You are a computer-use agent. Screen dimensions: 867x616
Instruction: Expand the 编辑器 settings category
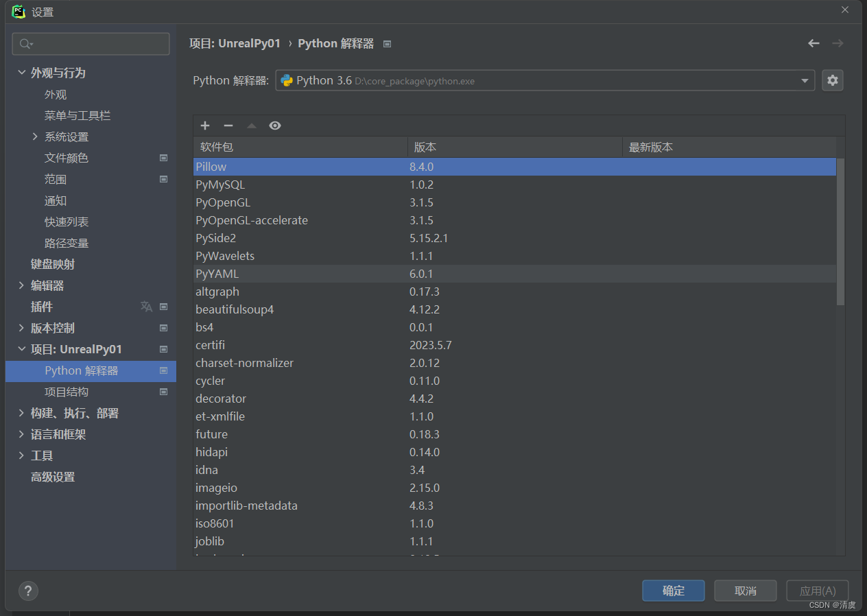[x=21, y=285]
